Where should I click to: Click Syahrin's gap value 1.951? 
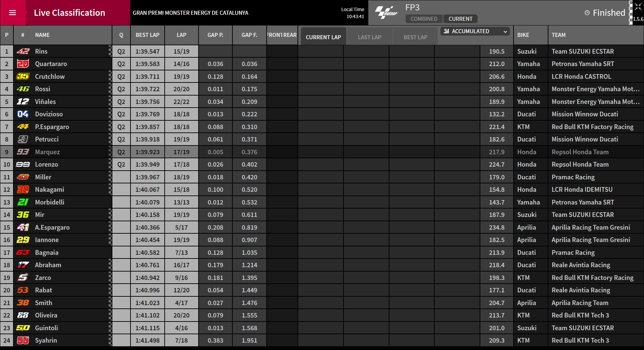pos(250,340)
